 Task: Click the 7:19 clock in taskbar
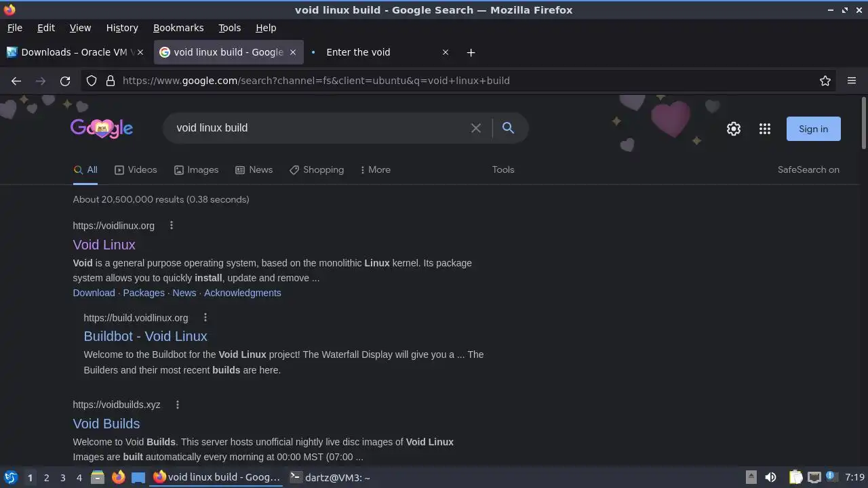pyautogui.click(x=854, y=477)
